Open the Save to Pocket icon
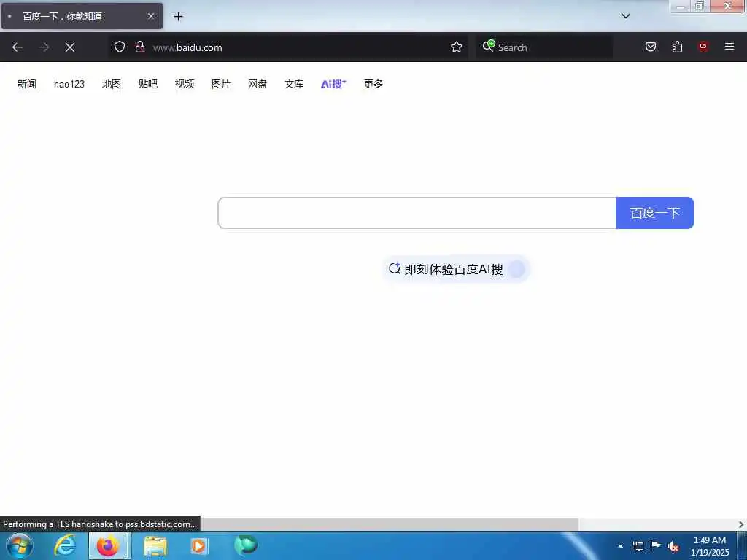This screenshot has height=560, width=747. 651,47
